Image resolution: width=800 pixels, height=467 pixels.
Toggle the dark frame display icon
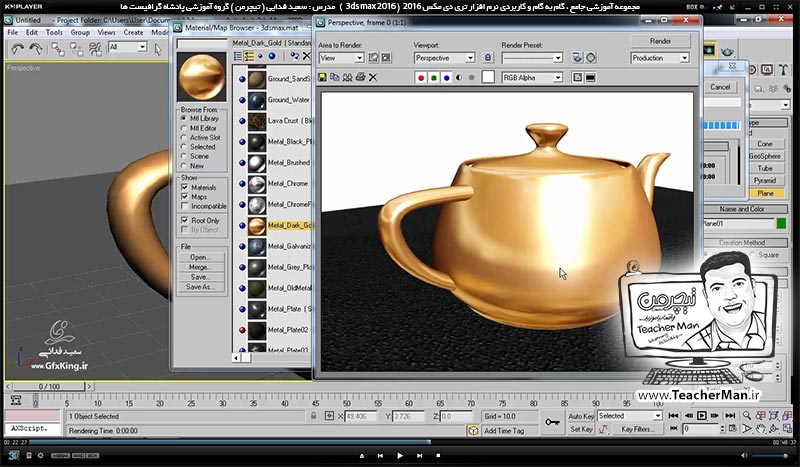(x=591, y=78)
